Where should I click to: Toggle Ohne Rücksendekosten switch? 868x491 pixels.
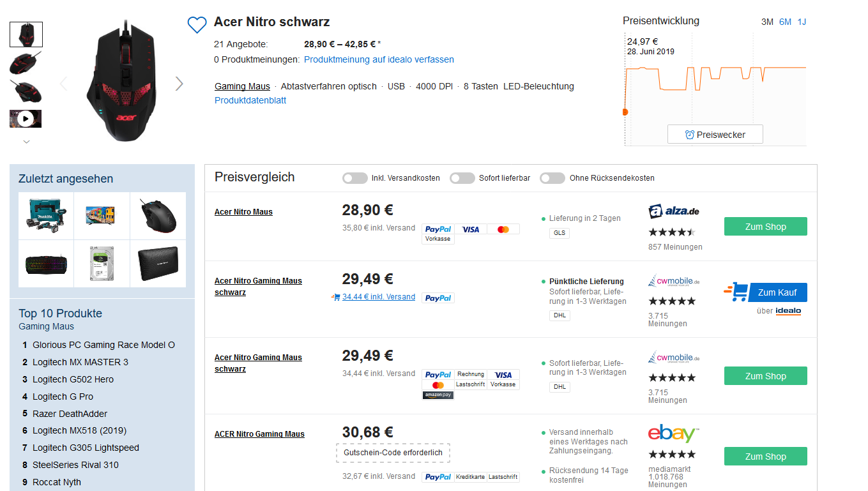[552, 178]
